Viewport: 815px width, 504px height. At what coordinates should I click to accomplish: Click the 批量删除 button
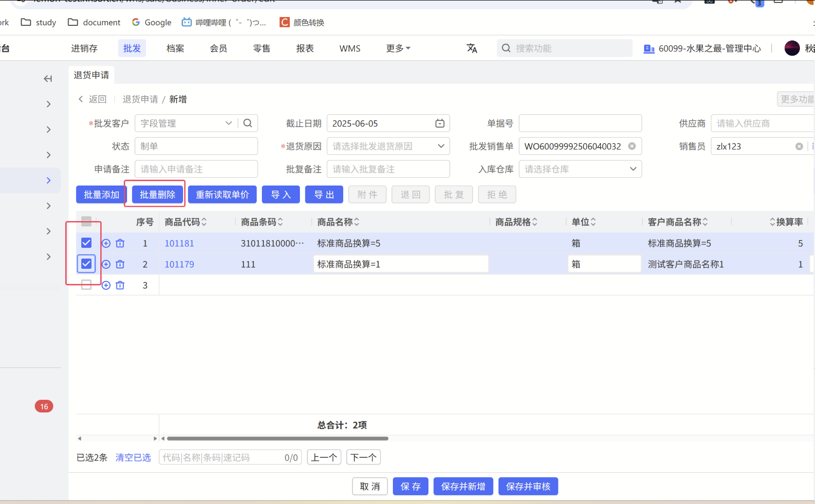(157, 195)
